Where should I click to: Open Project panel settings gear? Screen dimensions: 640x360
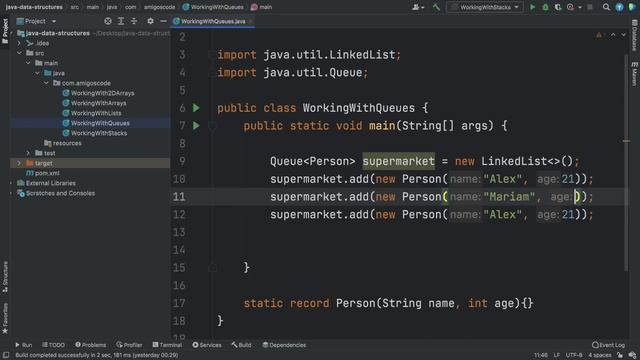pos(151,21)
